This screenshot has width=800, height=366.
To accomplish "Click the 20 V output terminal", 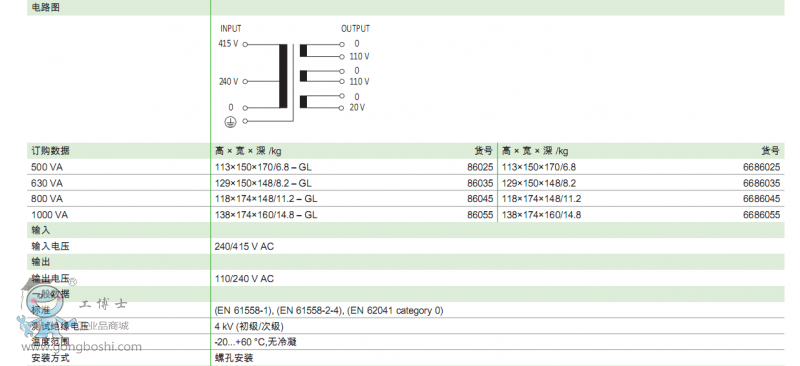I will pyautogui.click(x=341, y=108).
